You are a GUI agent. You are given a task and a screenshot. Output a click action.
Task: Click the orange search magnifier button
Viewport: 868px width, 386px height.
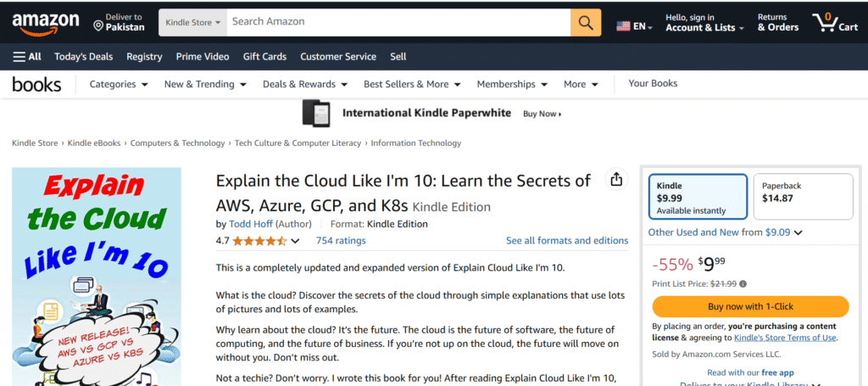(x=586, y=23)
